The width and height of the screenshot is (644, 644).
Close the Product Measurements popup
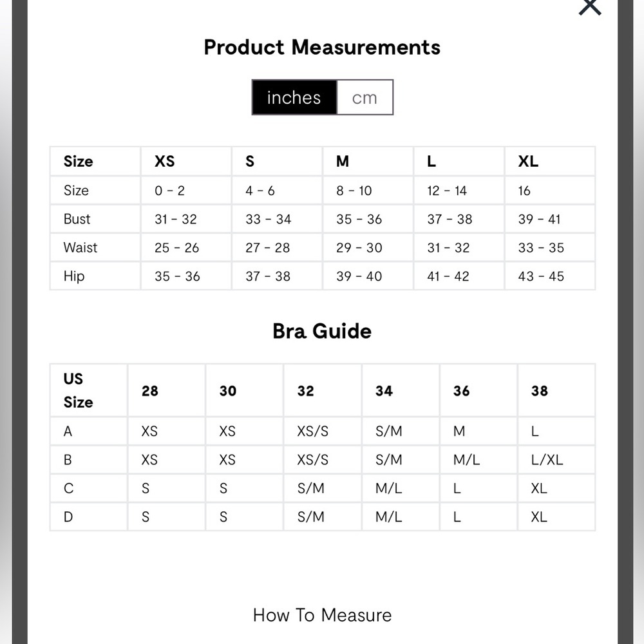click(589, 6)
